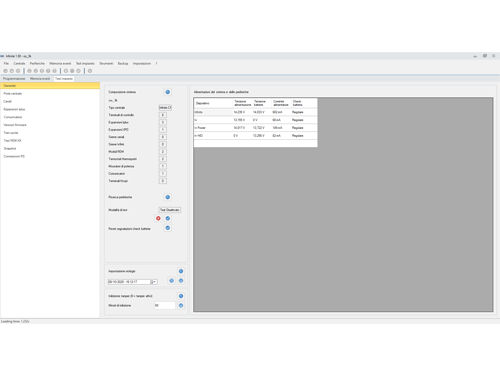Viewport: 500px width, 375px height.
Task: Select Porte centrale in the left list
Action: pos(50,94)
